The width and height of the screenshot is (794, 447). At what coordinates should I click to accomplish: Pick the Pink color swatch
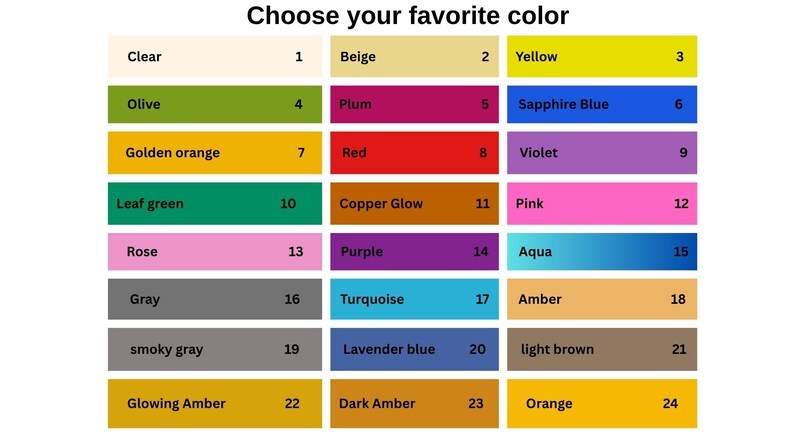coord(601,203)
